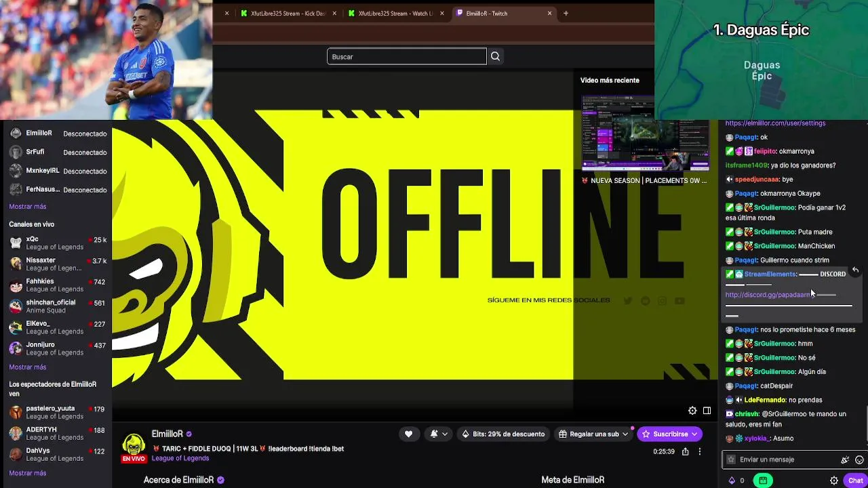Image resolution: width=868 pixels, height=488 pixels.
Task: Open emote picker smiley icon
Action: [x=859, y=460]
